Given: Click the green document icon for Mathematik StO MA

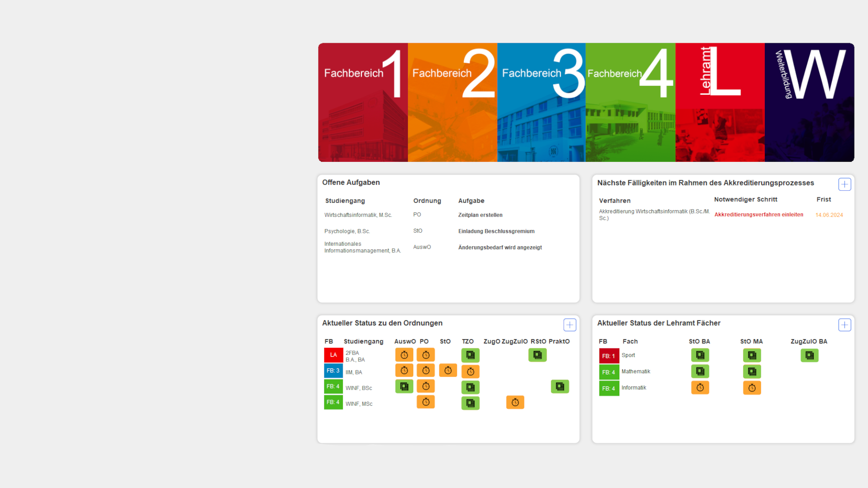Looking at the screenshot, I should (x=752, y=371).
